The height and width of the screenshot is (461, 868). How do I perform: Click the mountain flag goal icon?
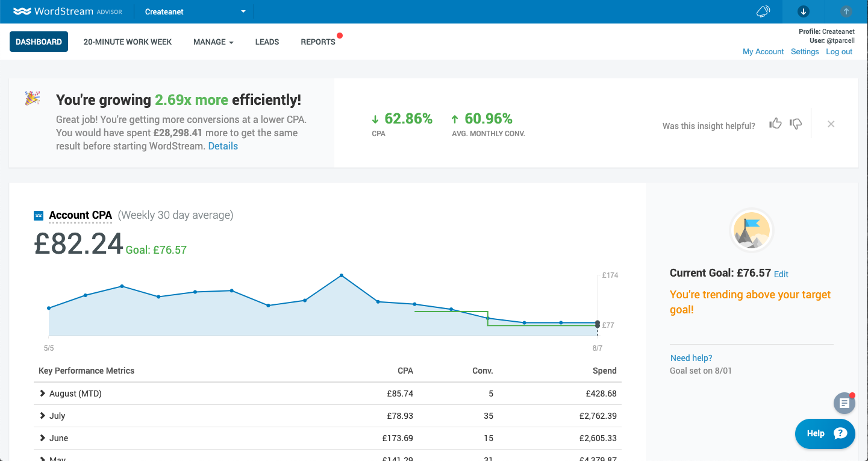click(752, 230)
